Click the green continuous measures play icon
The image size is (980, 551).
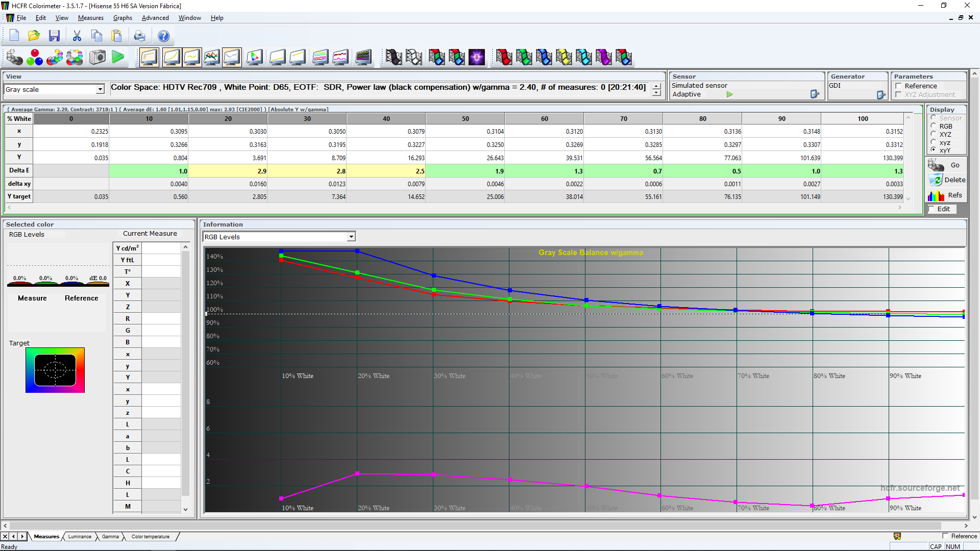(x=118, y=57)
